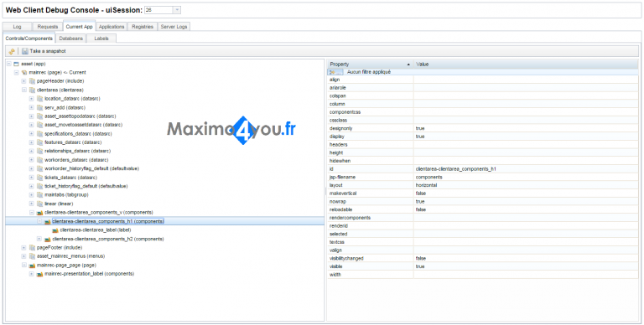Open the Registries tab
Screen dimensions: 644x325
pos(143,27)
